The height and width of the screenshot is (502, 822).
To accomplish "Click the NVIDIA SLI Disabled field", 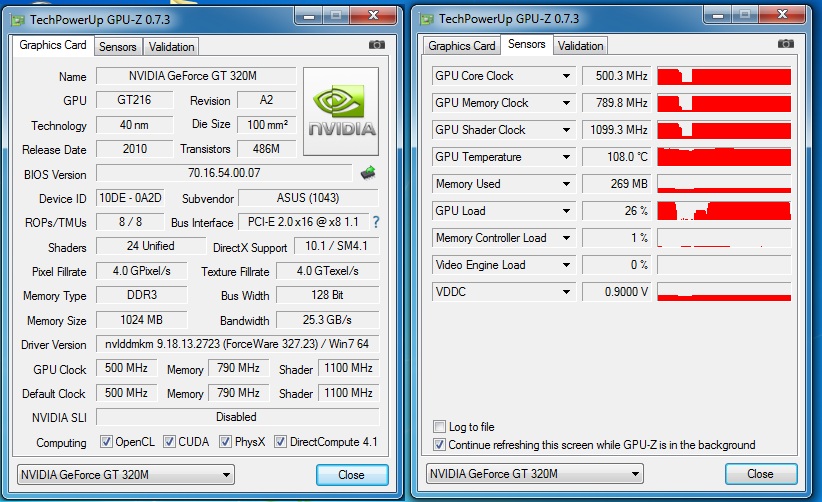I will pos(237,417).
